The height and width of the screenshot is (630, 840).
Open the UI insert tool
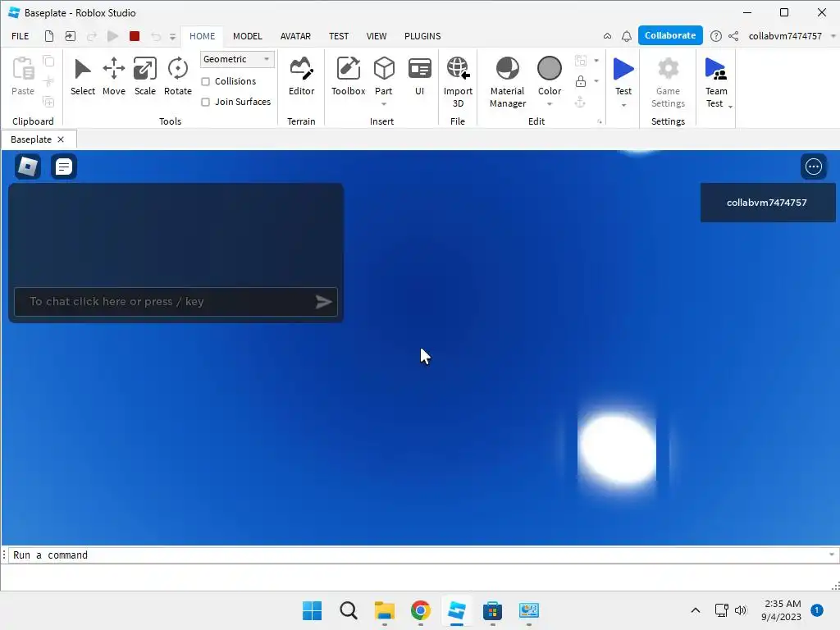click(419, 76)
